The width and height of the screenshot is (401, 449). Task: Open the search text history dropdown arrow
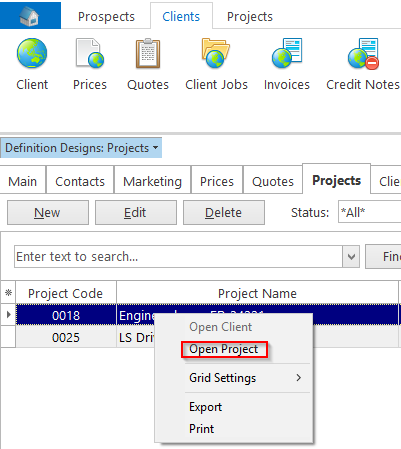pos(351,257)
